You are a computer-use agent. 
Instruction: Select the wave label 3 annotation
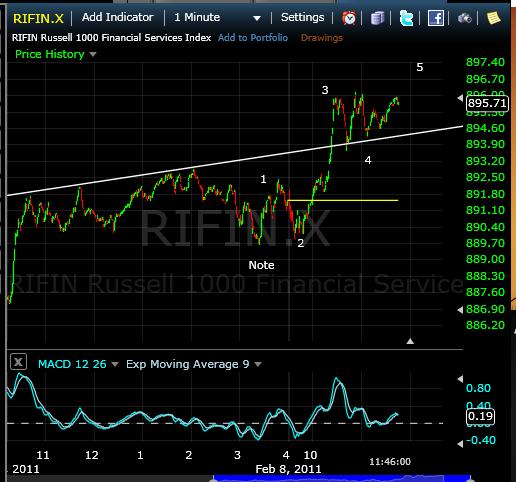[325, 90]
